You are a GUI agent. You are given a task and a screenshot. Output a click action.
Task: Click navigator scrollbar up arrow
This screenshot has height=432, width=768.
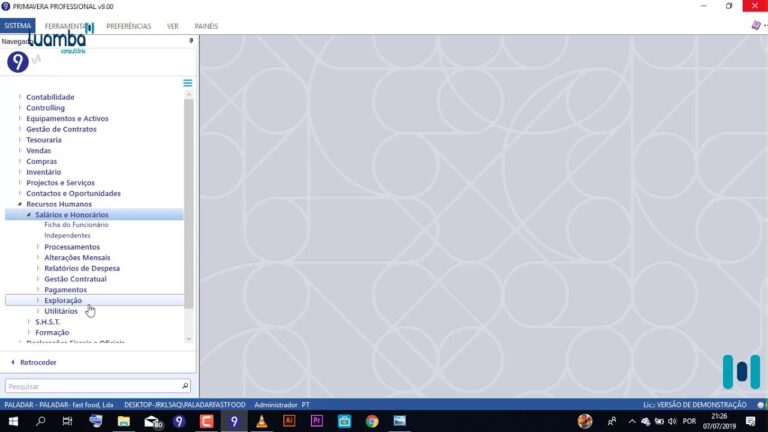click(x=189, y=94)
